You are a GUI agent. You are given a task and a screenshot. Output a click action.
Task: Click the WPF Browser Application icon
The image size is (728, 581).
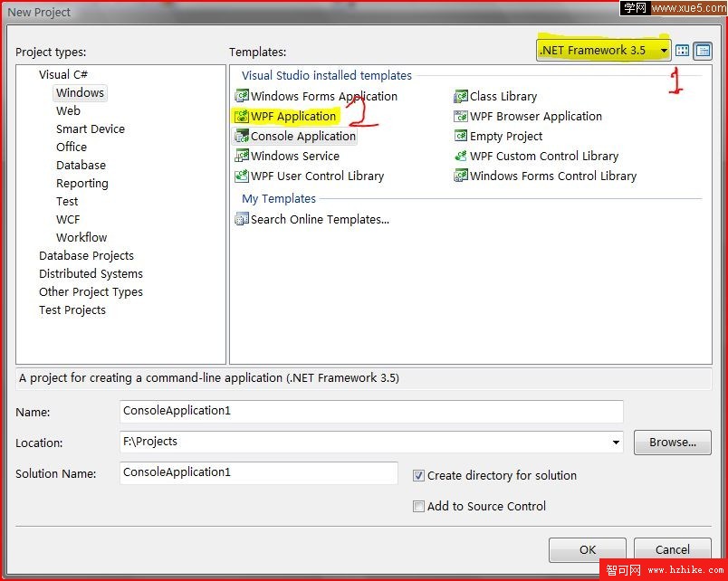pyautogui.click(x=461, y=116)
